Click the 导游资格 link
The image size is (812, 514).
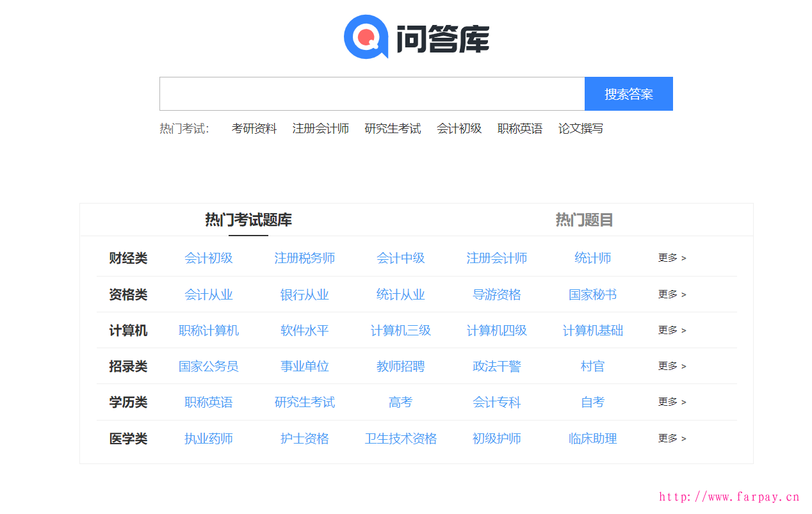(x=497, y=294)
